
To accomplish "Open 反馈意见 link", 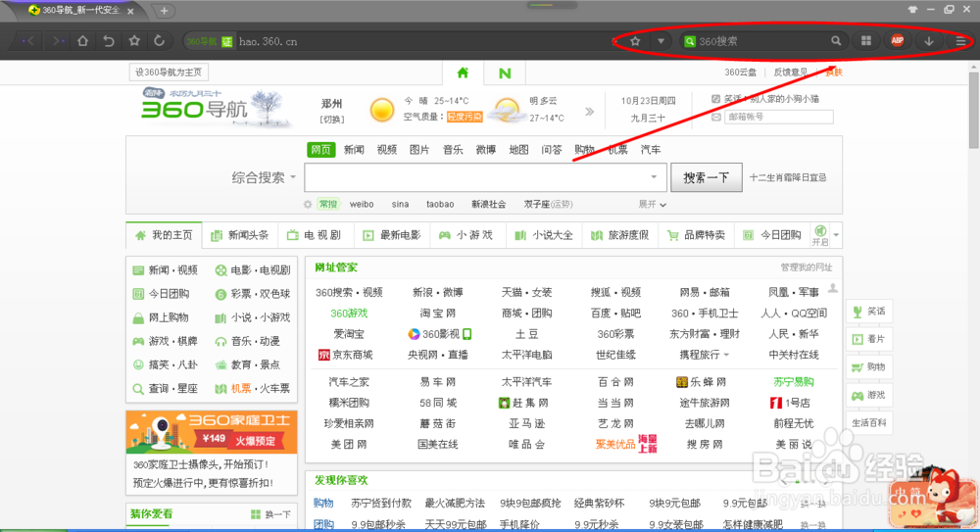I will pos(790,73).
